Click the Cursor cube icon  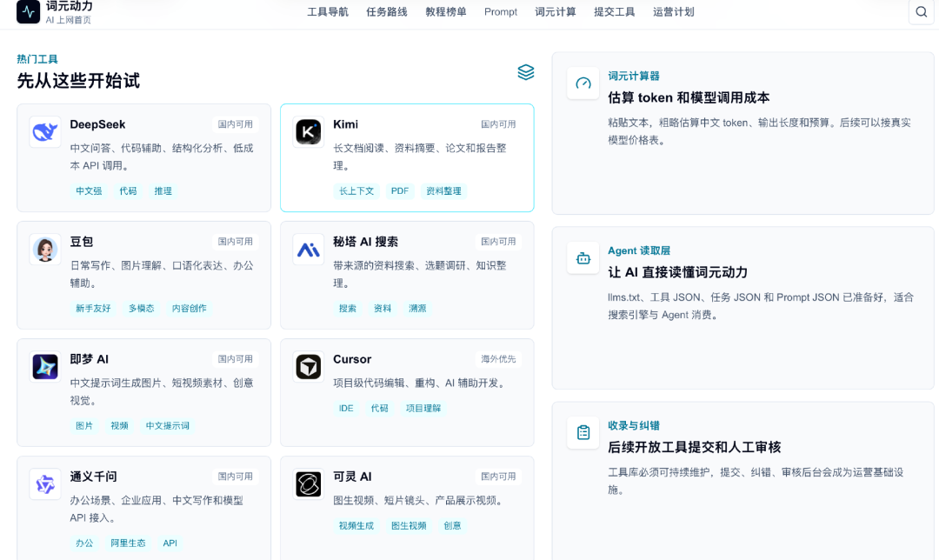(309, 367)
